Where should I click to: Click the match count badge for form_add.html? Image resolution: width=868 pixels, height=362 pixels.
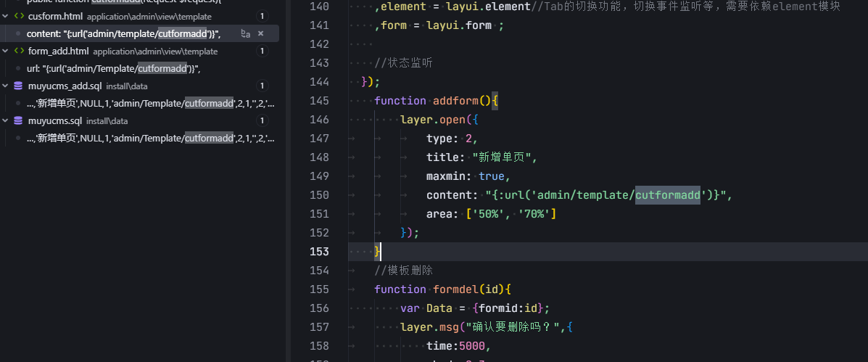point(262,51)
